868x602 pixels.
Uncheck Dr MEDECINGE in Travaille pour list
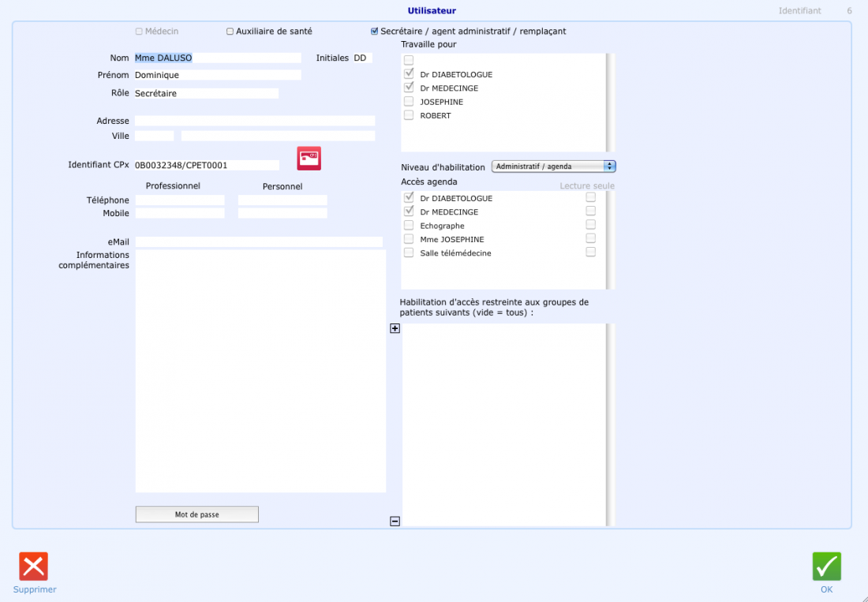[x=409, y=88]
